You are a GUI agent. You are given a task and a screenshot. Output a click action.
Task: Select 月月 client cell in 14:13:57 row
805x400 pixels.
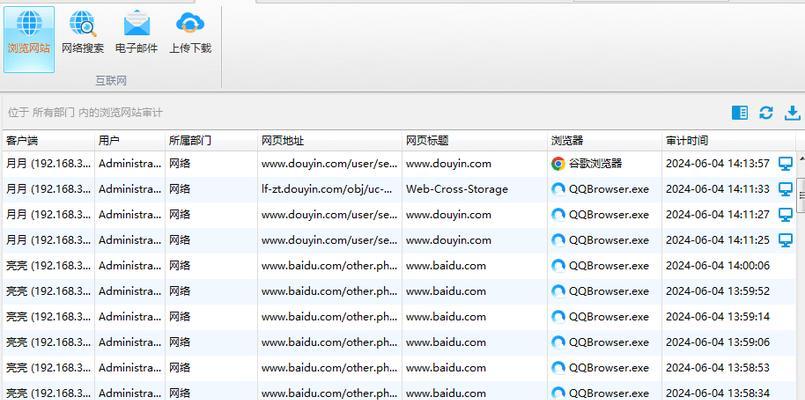tap(49, 164)
